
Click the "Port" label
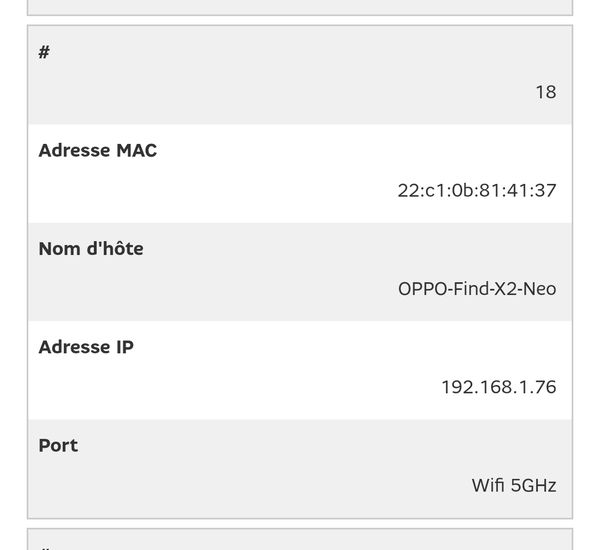pyautogui.click(x=58, y=445)
